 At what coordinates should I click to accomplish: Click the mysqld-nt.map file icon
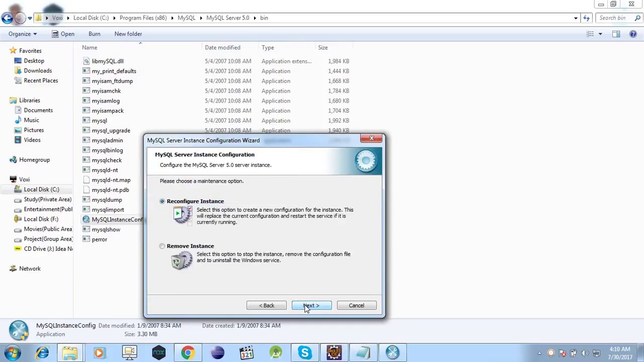(86, 180)
